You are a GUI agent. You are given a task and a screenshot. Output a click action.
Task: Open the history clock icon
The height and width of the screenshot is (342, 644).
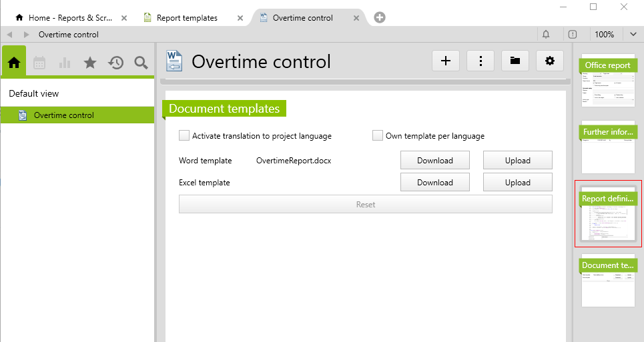pos(116,63)
